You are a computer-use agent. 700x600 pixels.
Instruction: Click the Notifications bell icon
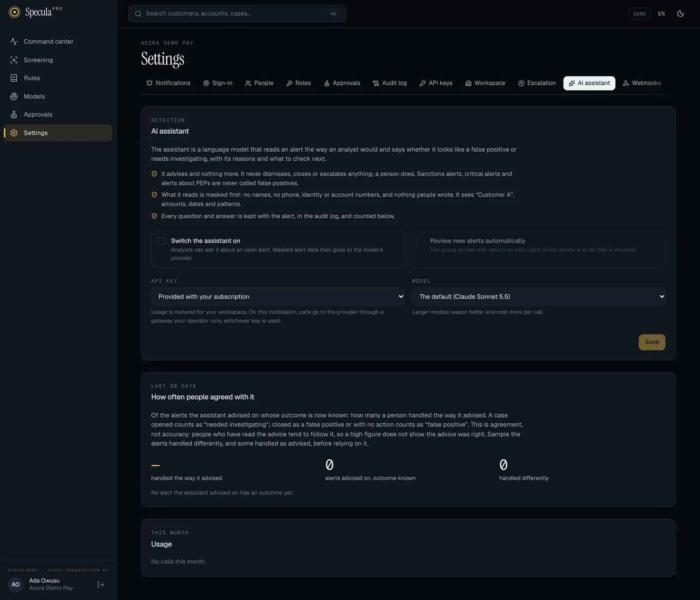point(150,83)
